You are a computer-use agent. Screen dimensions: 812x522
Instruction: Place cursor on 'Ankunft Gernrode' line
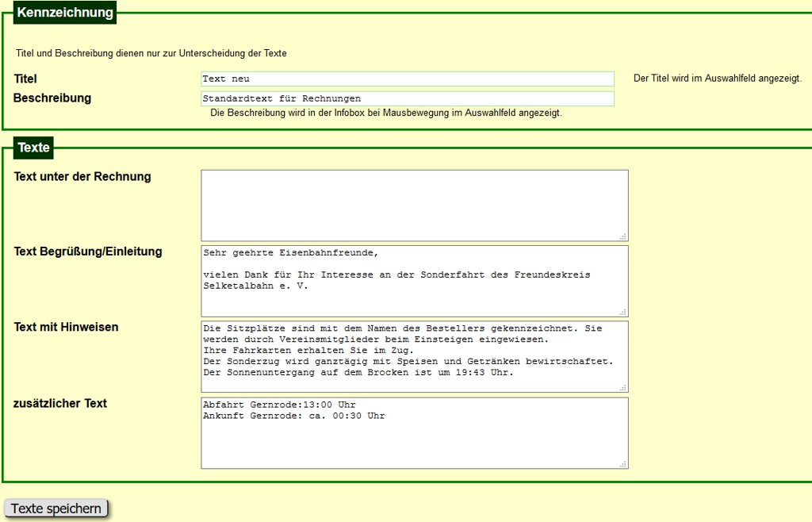(x=293, y=416)
